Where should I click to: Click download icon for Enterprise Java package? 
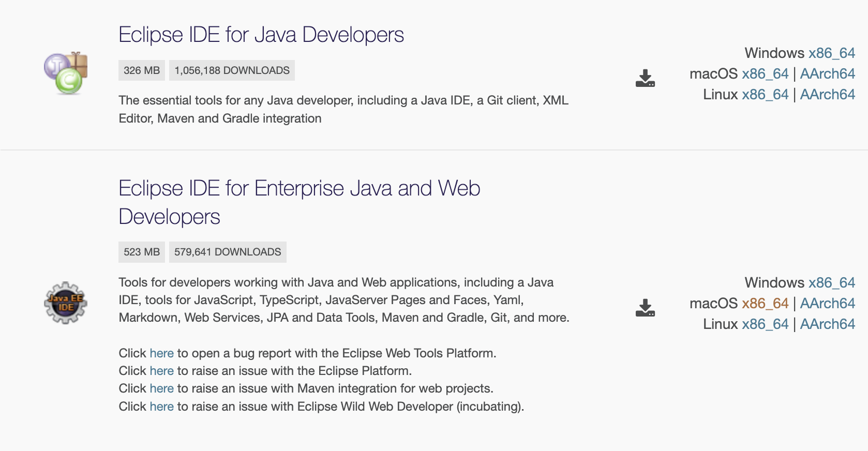click(x=645, y=308)
